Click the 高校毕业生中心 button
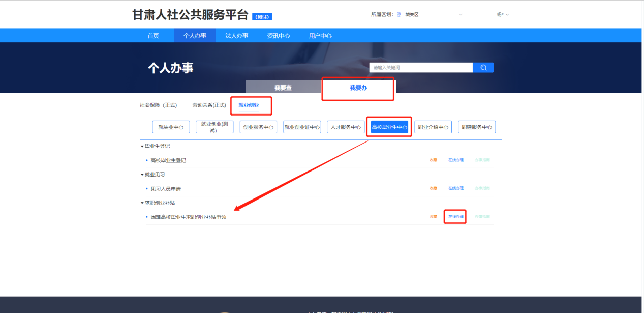 [389, 127]
